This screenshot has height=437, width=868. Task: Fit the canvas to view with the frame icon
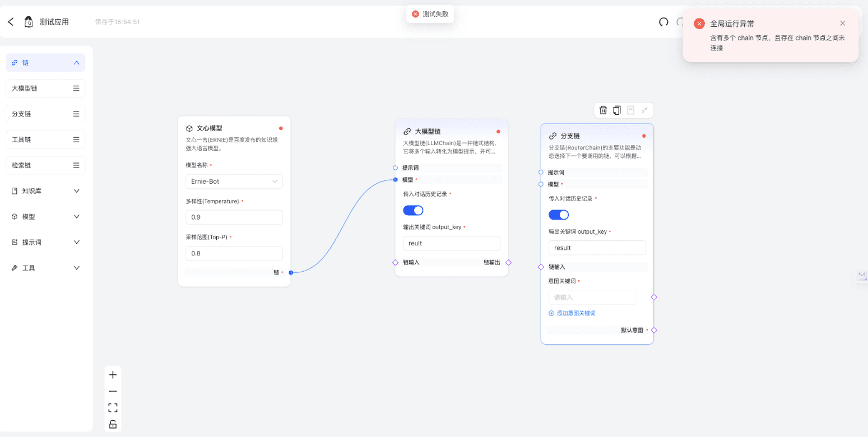(113, 407)
